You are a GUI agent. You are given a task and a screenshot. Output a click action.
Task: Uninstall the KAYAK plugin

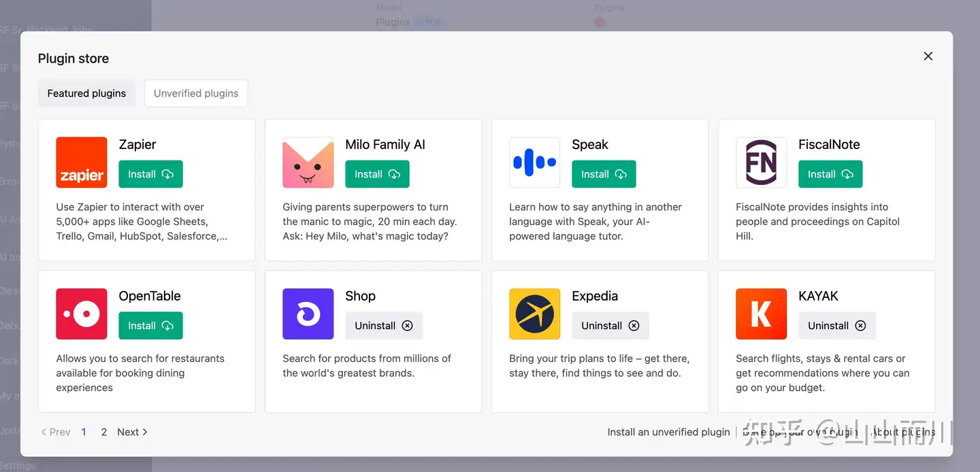click(837, 326)
